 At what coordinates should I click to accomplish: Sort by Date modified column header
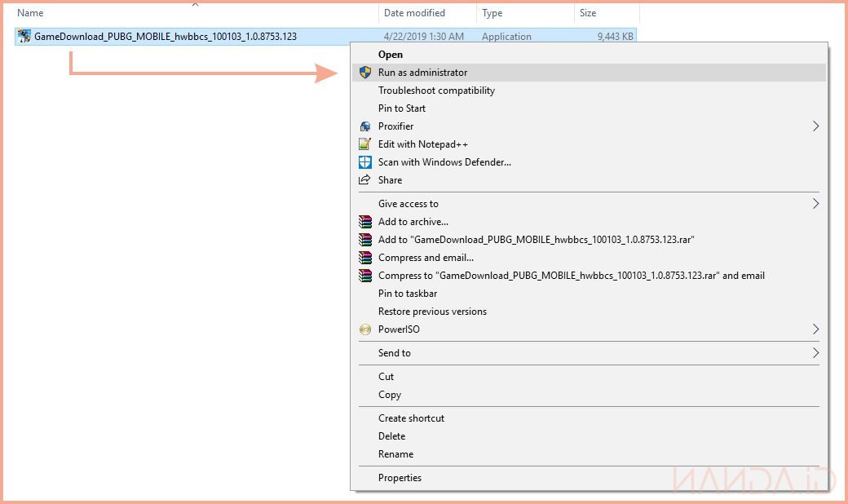point(414,13)
